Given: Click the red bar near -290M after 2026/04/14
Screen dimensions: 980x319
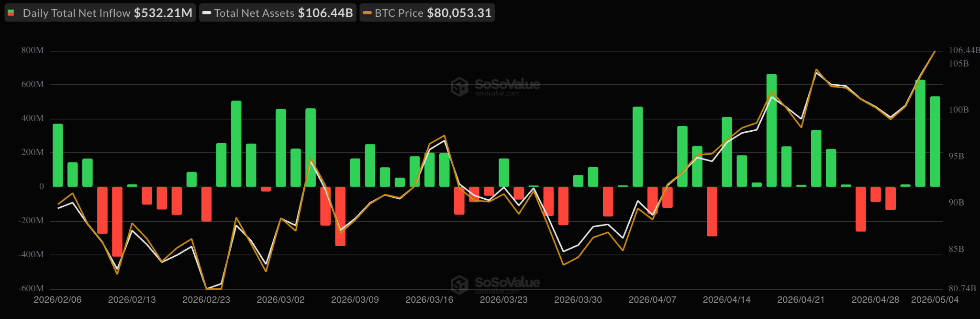Looking at the screenshot, I should point(712,211).
